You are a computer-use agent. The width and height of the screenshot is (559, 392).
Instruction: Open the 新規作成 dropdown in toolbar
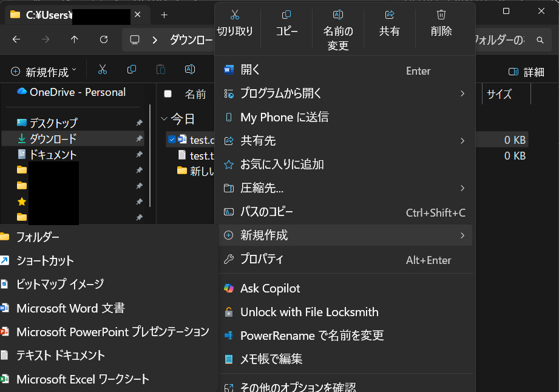[44, 72]
